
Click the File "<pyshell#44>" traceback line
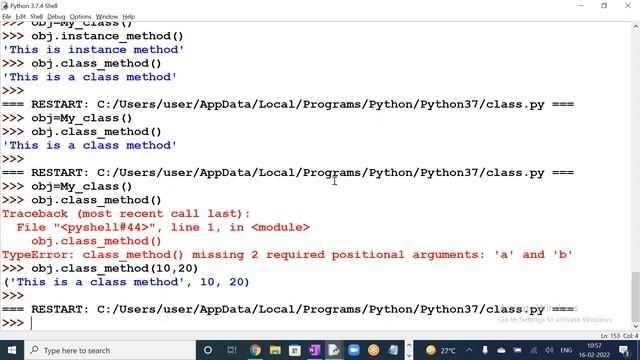163,227
